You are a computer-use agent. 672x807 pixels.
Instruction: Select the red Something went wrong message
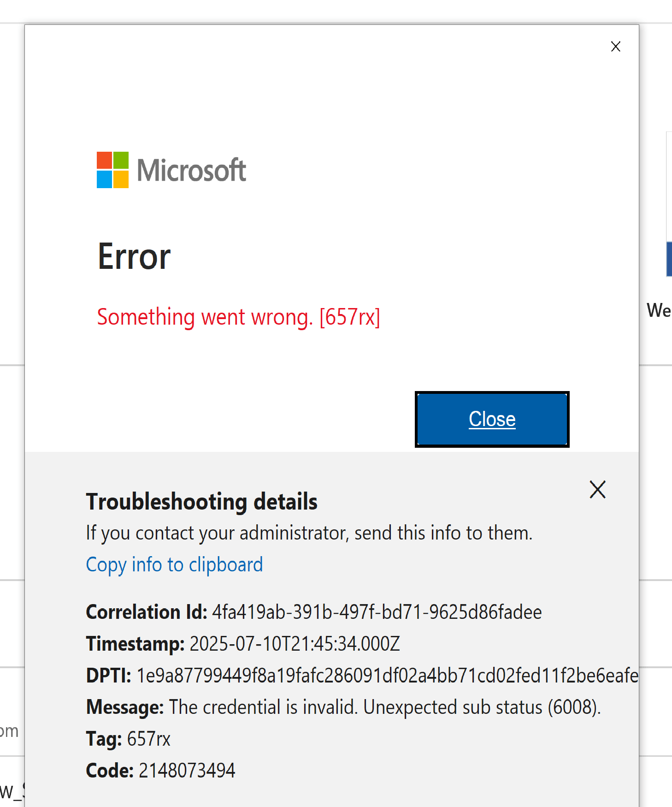click(238, 317)
